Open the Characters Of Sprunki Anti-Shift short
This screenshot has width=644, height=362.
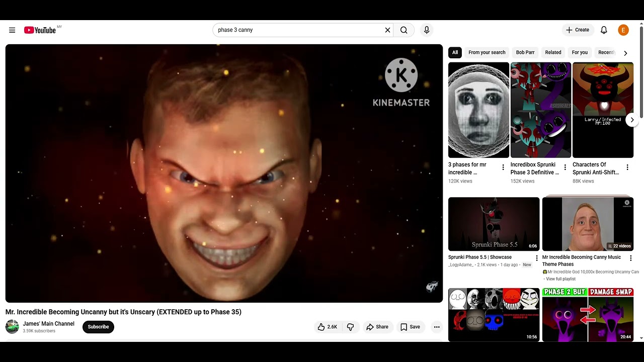(x=603, y=110)
